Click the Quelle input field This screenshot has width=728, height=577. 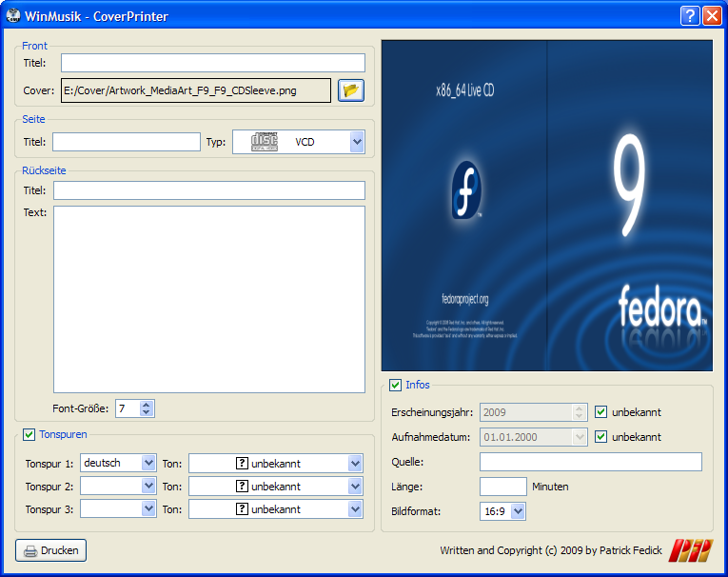point(591,462)
